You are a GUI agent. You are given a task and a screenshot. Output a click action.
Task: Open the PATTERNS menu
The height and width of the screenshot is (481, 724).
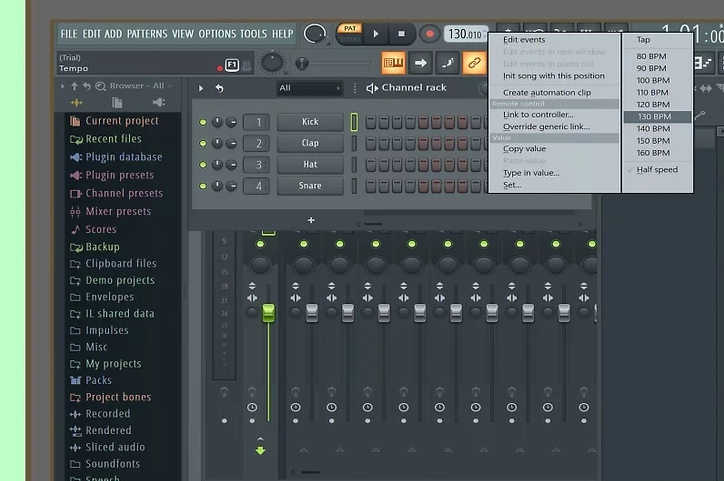click(x=147, y=34)
